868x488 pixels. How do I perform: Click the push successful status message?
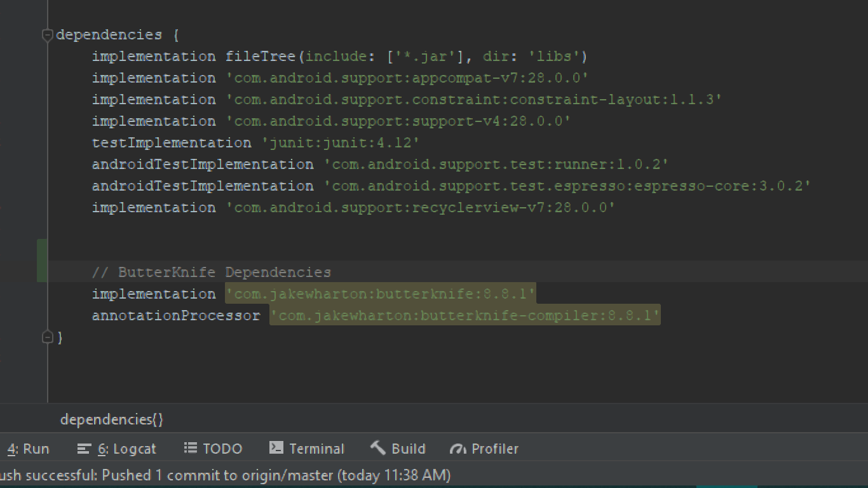[x=225, y=475]
